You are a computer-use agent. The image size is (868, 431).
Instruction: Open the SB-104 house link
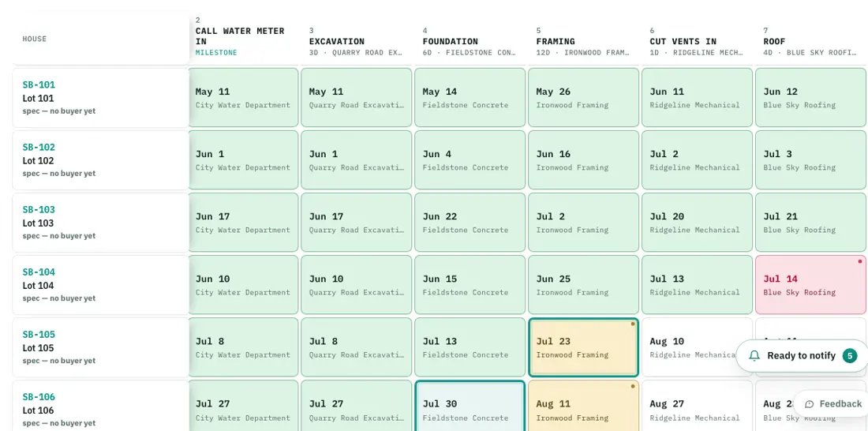pos(39,272)
